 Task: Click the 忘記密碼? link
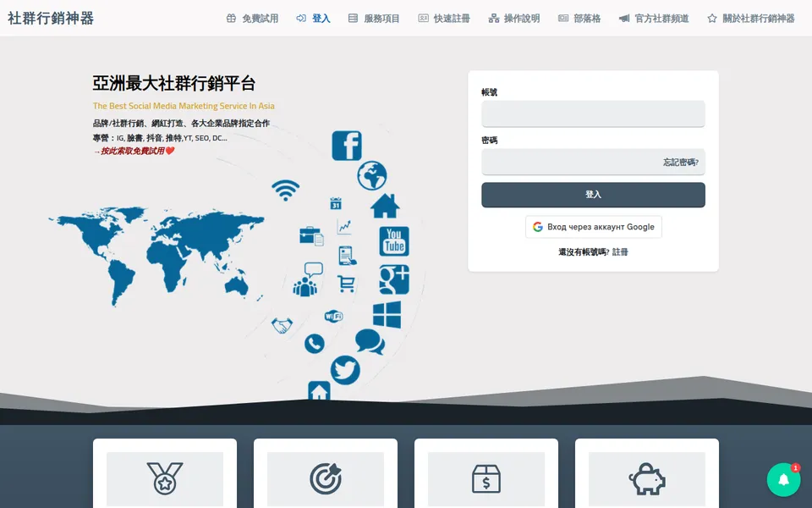[x=680, y=163]
